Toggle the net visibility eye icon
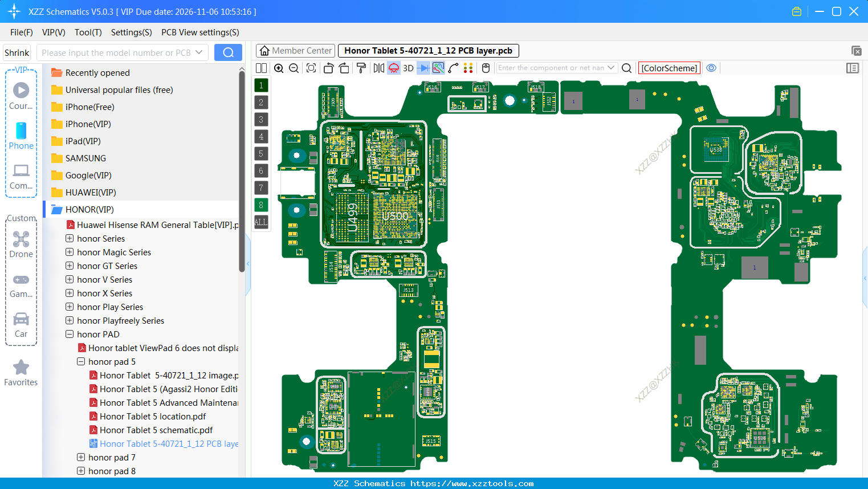This screenshot has height=489, width=868. click(x=711, y=68)
